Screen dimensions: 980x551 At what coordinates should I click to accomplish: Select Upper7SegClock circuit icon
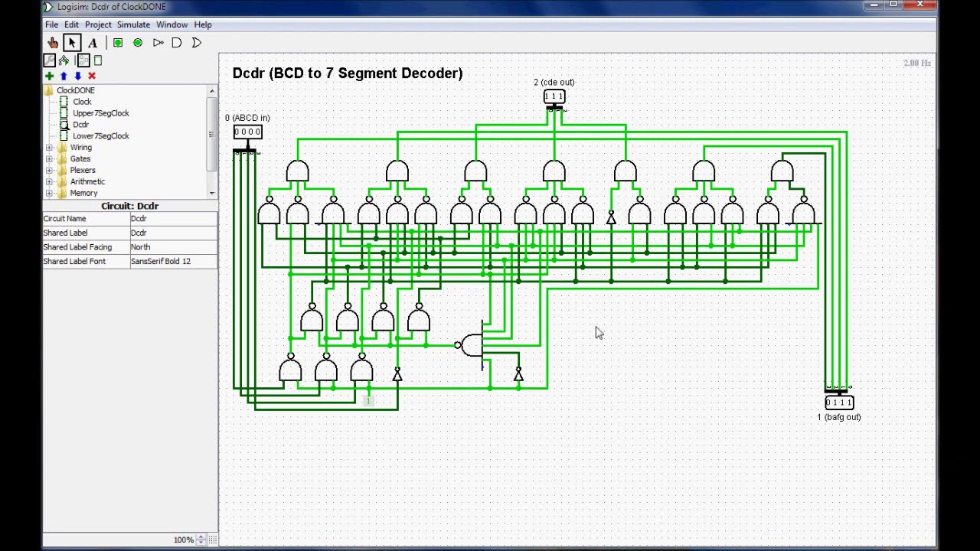coord(64,113)
